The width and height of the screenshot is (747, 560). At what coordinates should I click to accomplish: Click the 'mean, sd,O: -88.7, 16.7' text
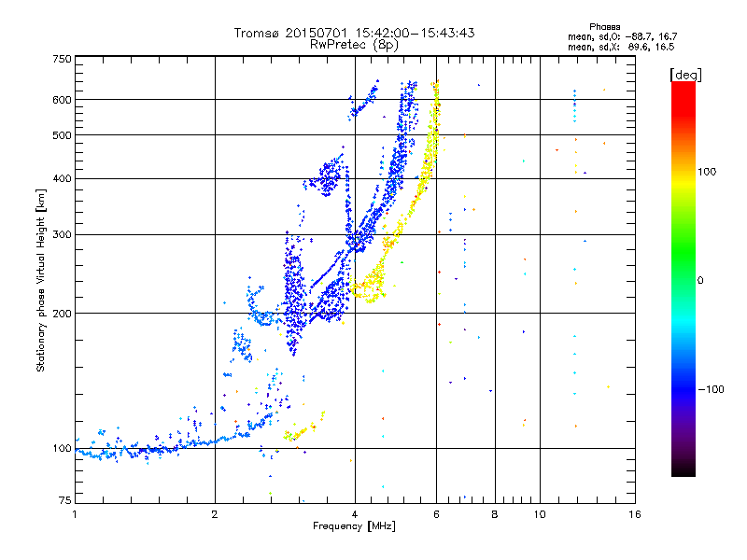(622, 36)
